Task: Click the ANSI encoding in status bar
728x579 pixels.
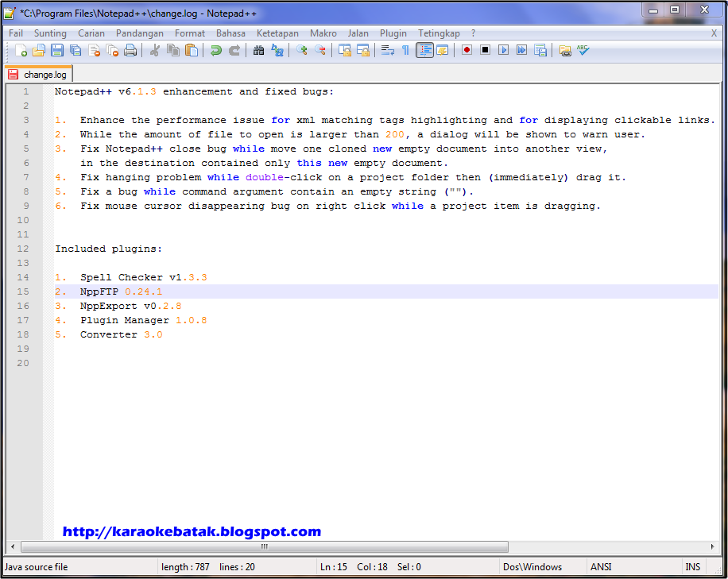Action: [601, 567]
